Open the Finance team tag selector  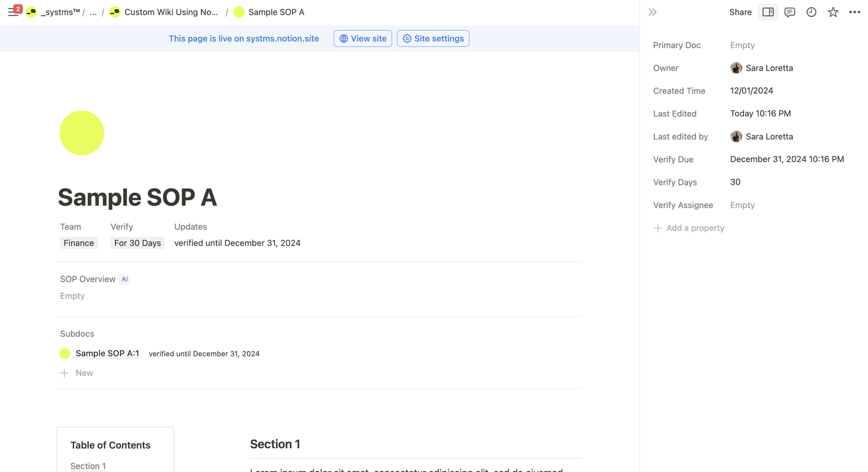click(x=79, y=243)
